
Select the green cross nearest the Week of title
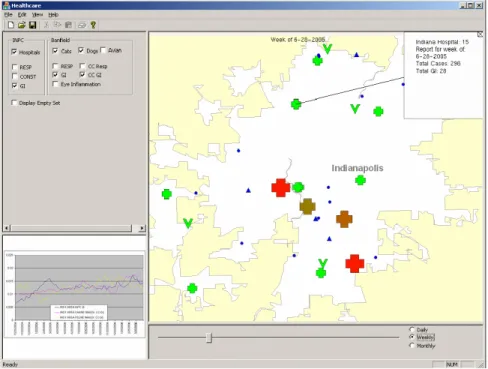[x=317, y=61]
